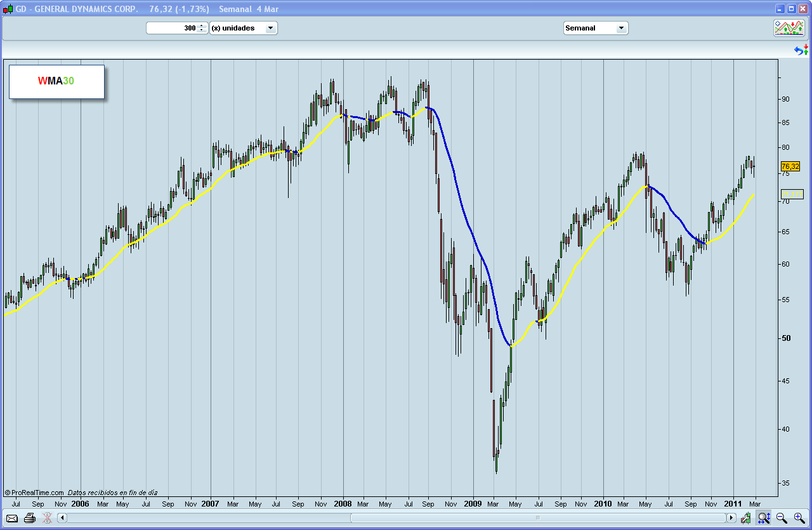
Task: Click the WMA30 indicator label box
Action: click(x=56, y=81)
